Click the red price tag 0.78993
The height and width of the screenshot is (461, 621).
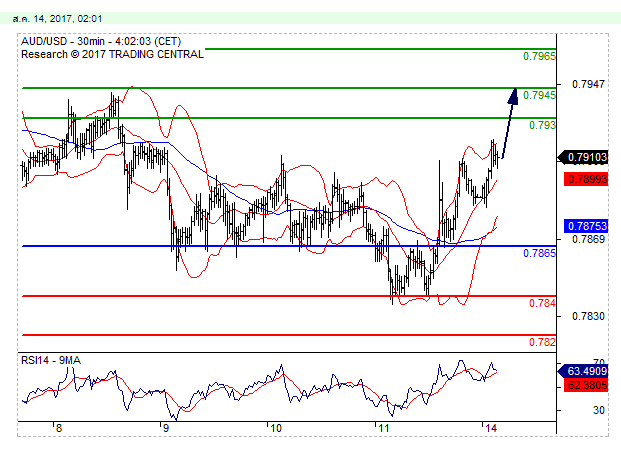[586, 179]
